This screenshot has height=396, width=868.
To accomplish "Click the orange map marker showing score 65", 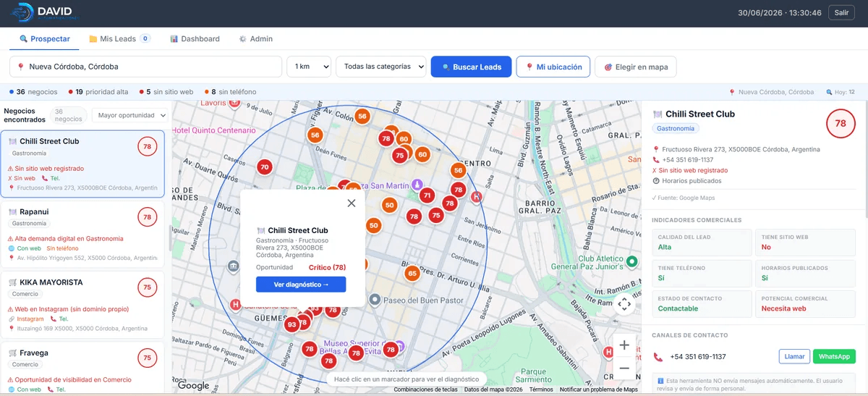I will (x=412, y=273).
